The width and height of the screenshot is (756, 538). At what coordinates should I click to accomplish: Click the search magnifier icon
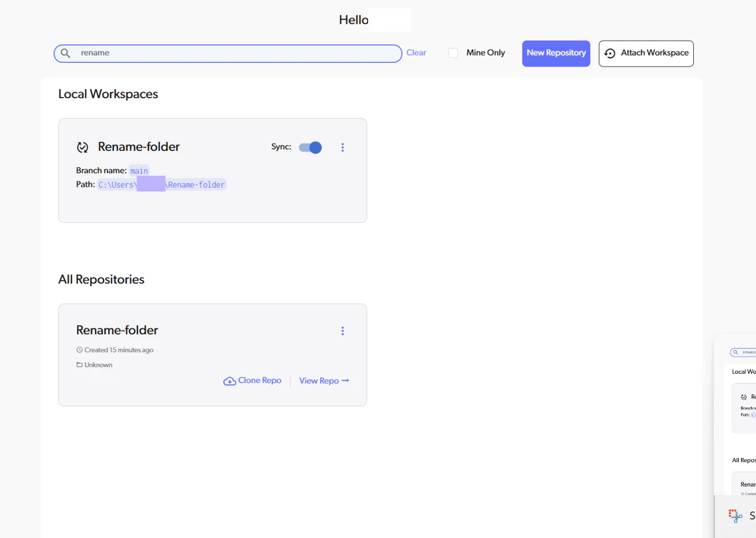coord(66,54)
